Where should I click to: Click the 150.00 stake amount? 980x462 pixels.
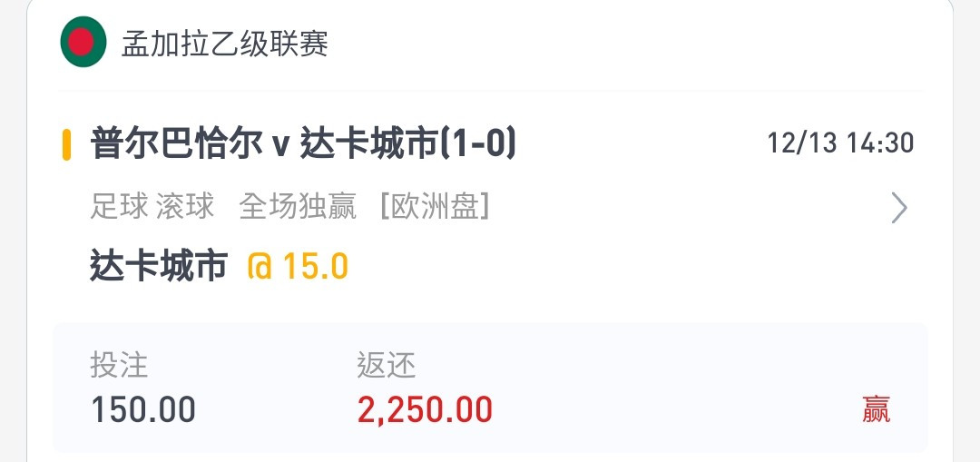click(143, 410)
